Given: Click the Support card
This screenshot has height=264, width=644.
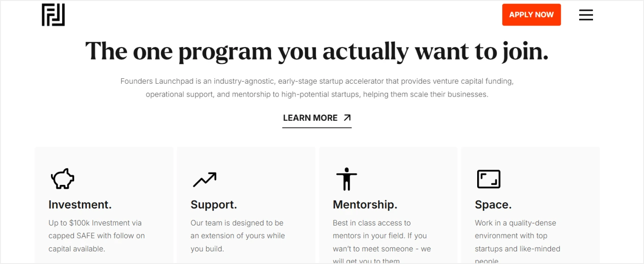Looking at the screenshot, I should pyautogui.click(x=246, y=206).
